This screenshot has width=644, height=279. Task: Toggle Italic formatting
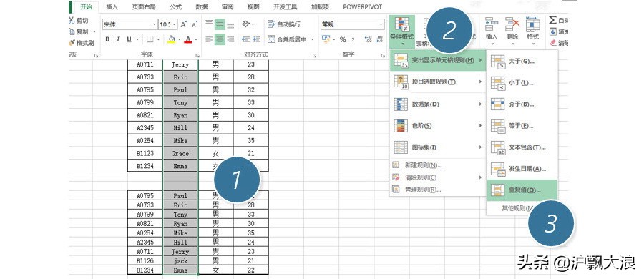pos(118,39)
